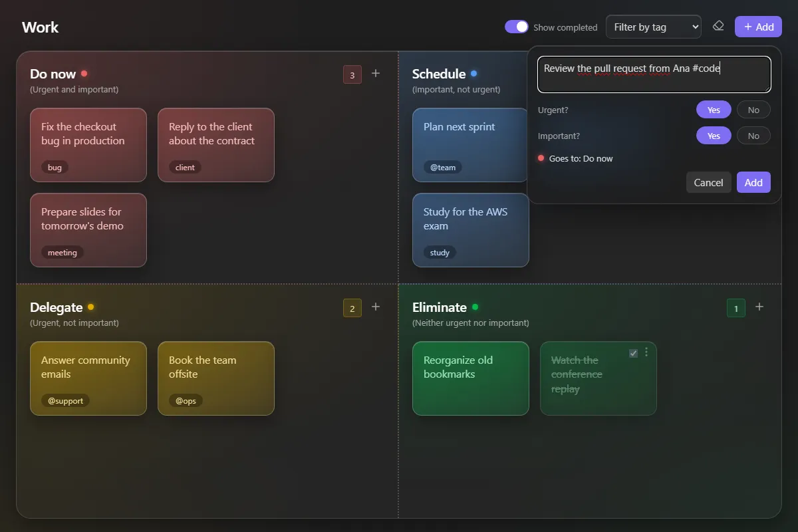Click the Delegate quadrant heading
The image size is (798, 532).
(57, 307)
